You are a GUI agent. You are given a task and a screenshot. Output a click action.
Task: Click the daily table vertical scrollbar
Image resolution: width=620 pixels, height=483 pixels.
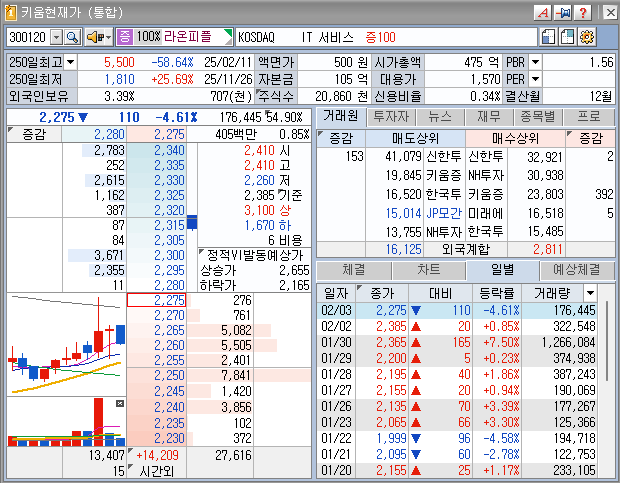click(x=607, y=341)
